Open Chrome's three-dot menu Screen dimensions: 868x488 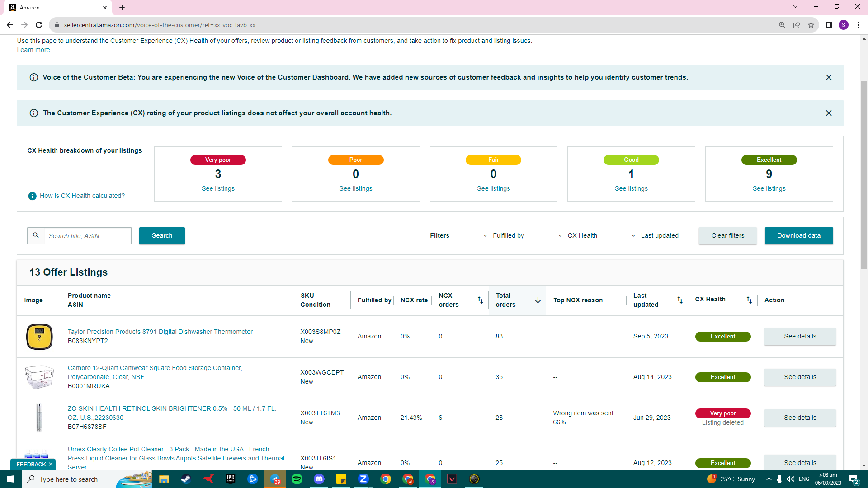click(858, 25)
